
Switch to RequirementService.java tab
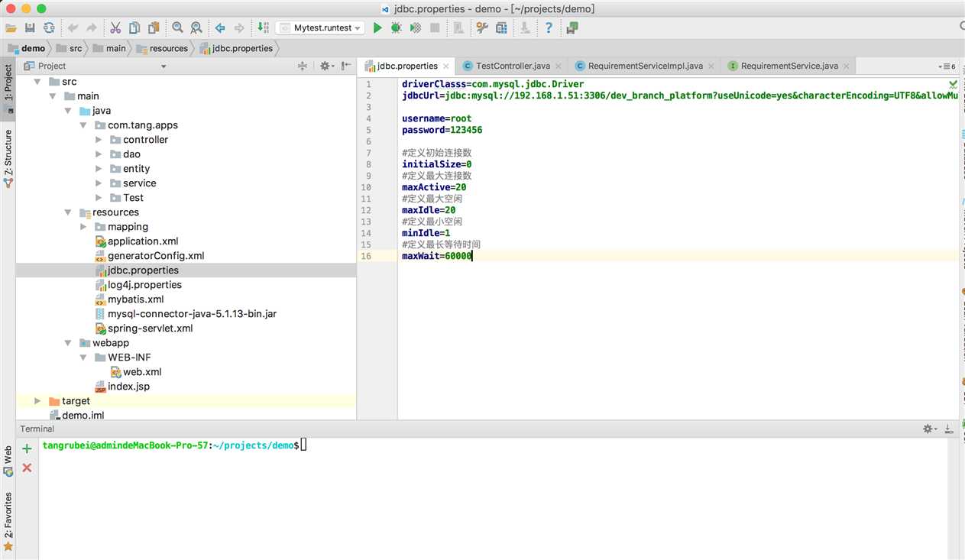click(x=789, y=66)
